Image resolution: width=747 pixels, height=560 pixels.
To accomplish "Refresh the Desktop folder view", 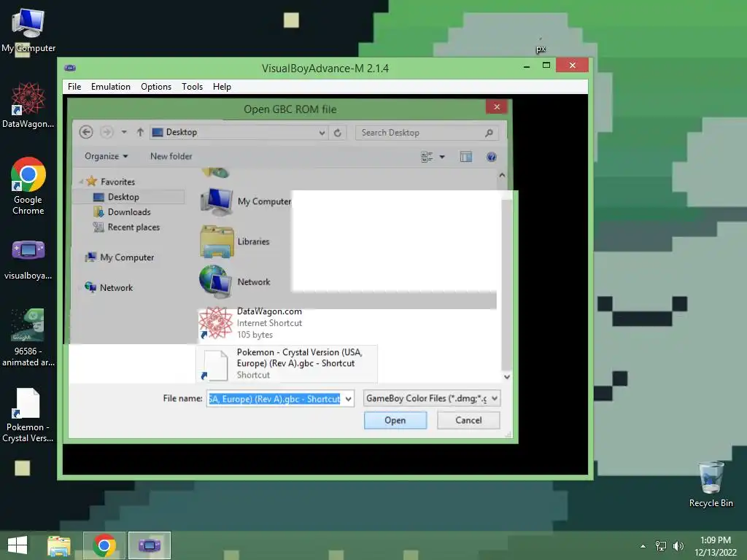I will click(337, 133).
